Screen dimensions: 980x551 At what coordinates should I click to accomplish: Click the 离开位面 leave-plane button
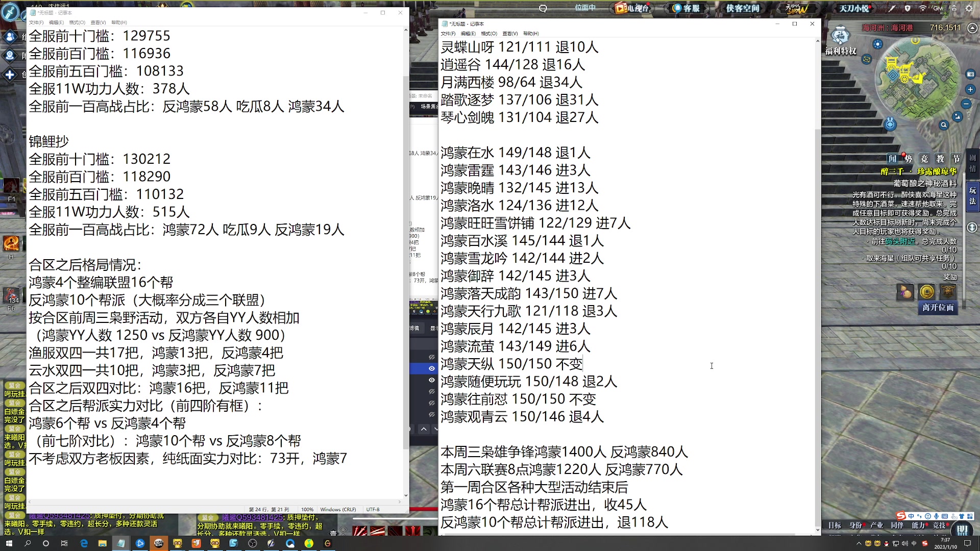click(938, 308)
